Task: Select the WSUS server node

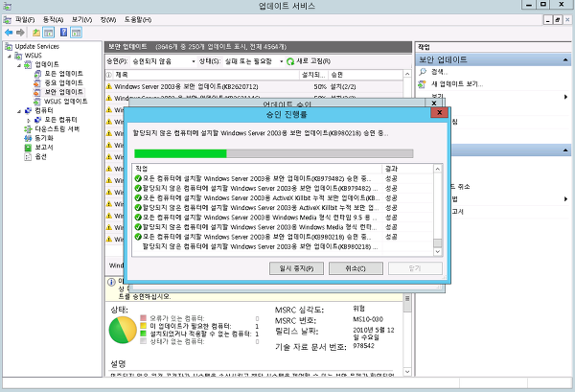Action: pos(33,56)
